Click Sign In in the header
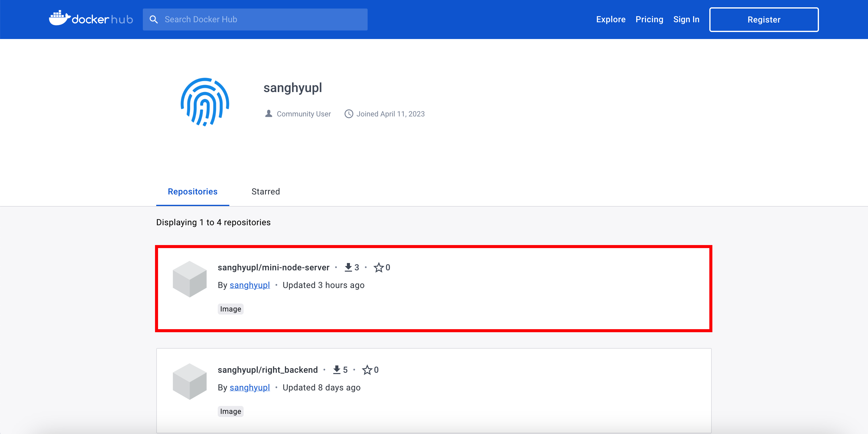 coord(686,20)
